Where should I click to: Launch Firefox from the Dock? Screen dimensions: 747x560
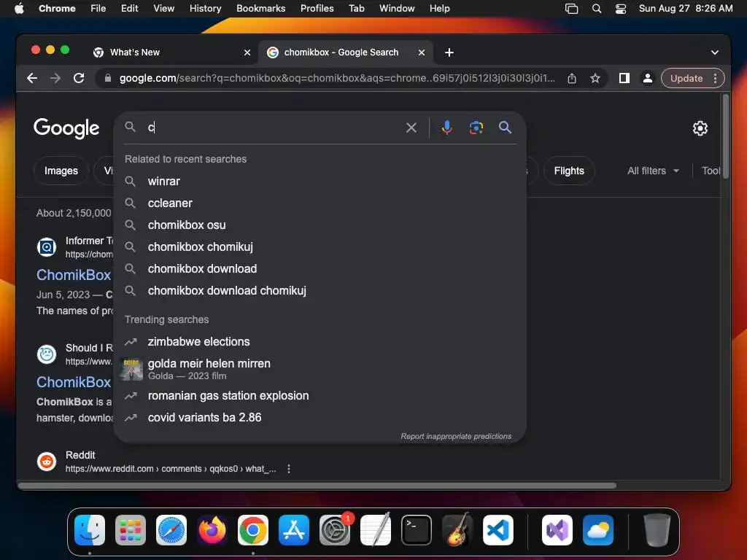212,530
